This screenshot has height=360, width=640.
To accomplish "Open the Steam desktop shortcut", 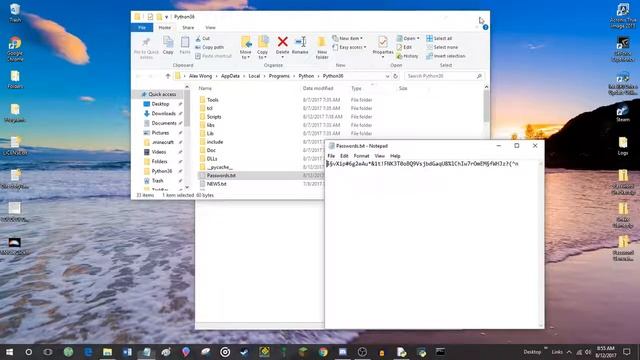I will (x=623, y=113).
